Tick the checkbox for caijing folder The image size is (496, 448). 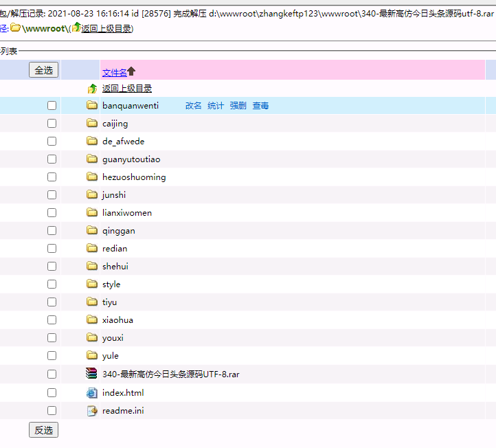[52, 124]
